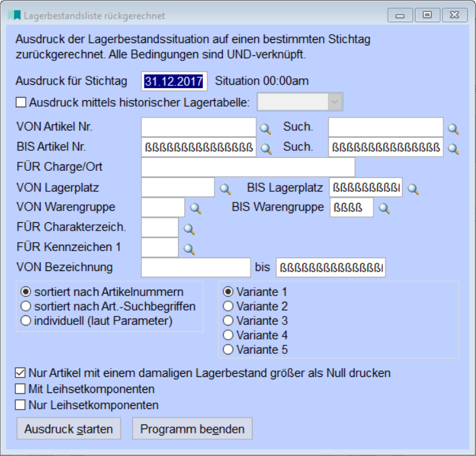Click the VON Bezeichnung input
The height and width of the screenshot is (456, 476).
(x=196, y=267)
